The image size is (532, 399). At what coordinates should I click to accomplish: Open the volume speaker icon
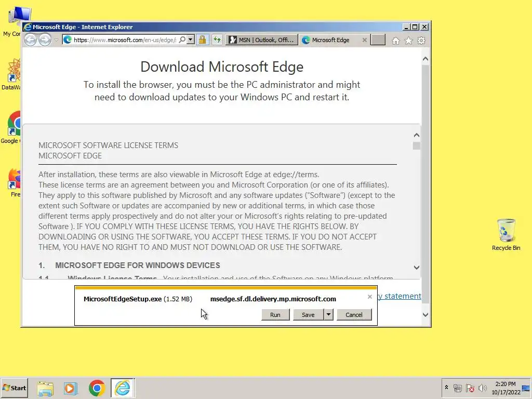coord(482,388)
